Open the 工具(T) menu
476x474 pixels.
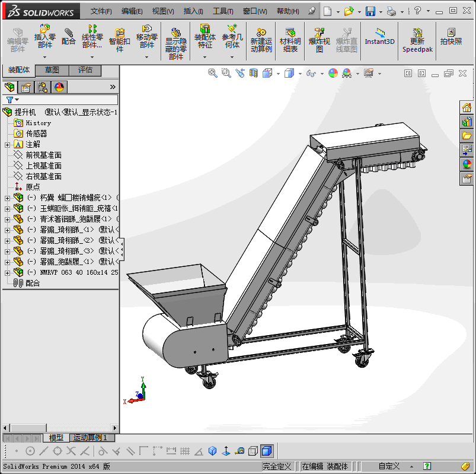click(223, 11)
